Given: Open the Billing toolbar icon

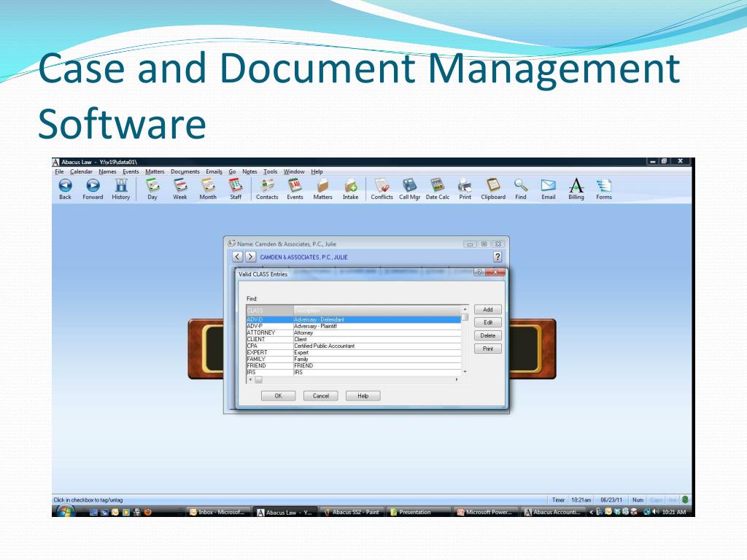Looking at the screenshot, I should [x=576, y=189].
